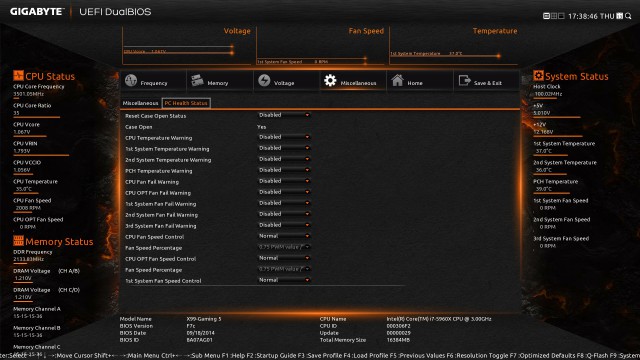The height and width of the screenshot is (360, 640).
Task: Open the Frequency menu label
Action: 154,83
